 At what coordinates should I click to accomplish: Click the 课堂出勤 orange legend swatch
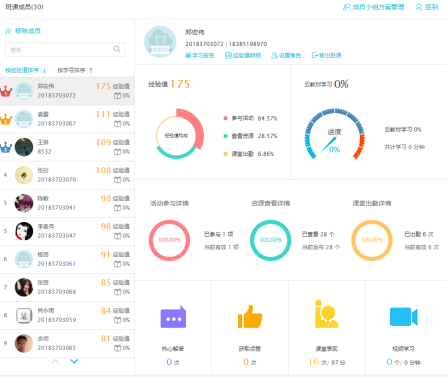tap(225, 154)
